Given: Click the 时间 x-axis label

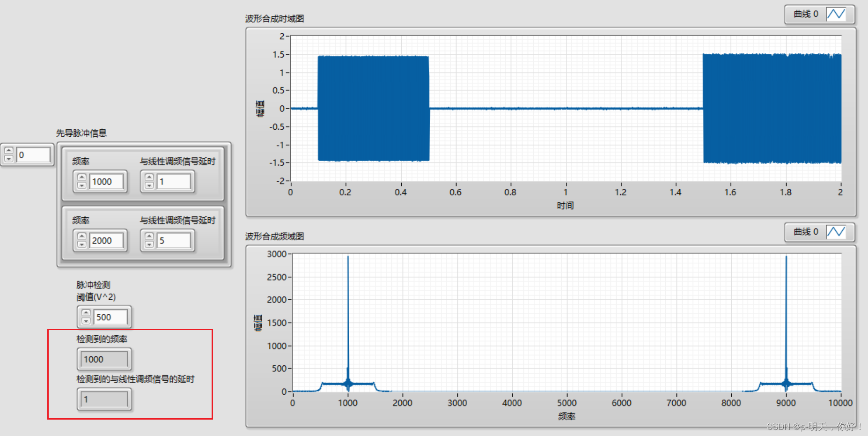Looking at the screenshot, I should coord(566,206).
